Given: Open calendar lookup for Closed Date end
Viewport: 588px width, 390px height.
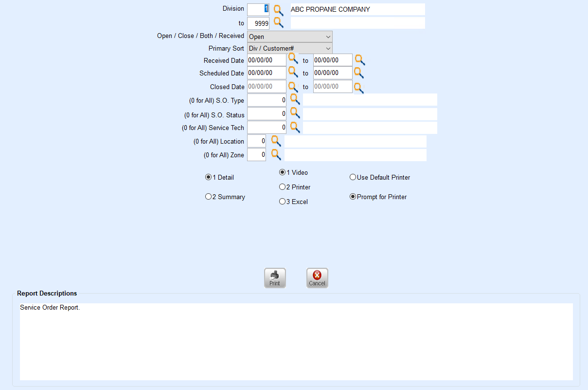Looking at the screenshot, I should [x=358, y=88].
